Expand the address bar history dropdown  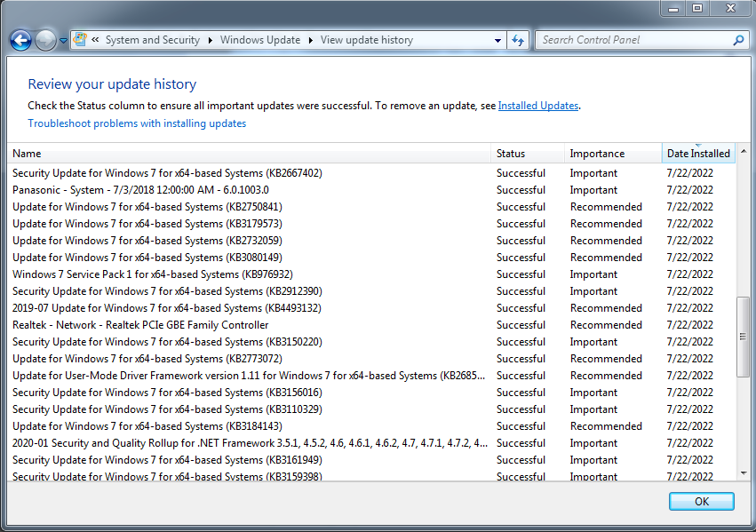(497, 41)
